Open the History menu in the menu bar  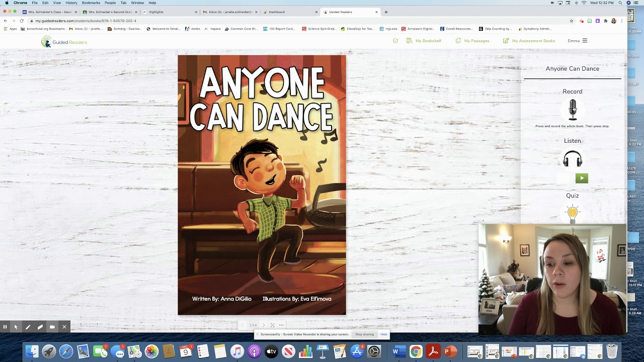[71, 3]
